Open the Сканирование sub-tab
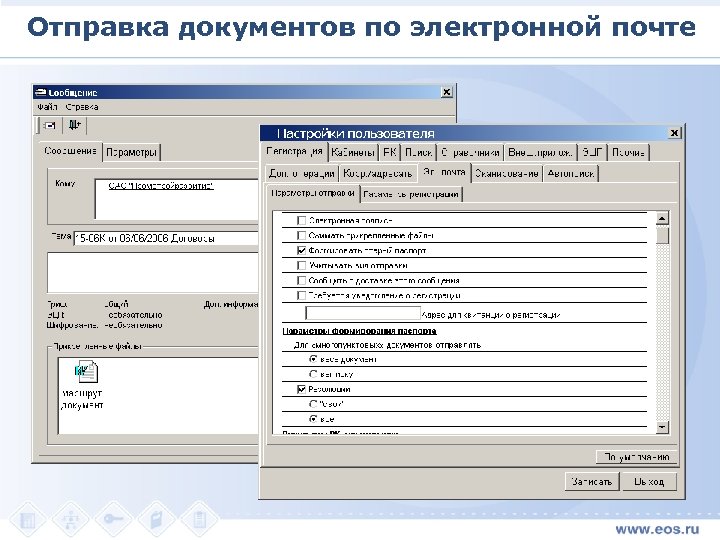 point(506,174)
